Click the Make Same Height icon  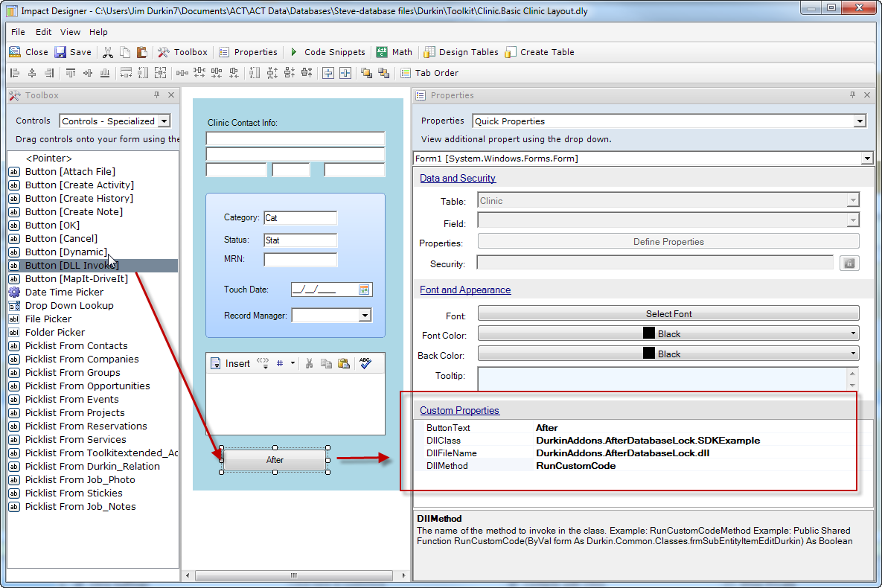click(144, 73)
